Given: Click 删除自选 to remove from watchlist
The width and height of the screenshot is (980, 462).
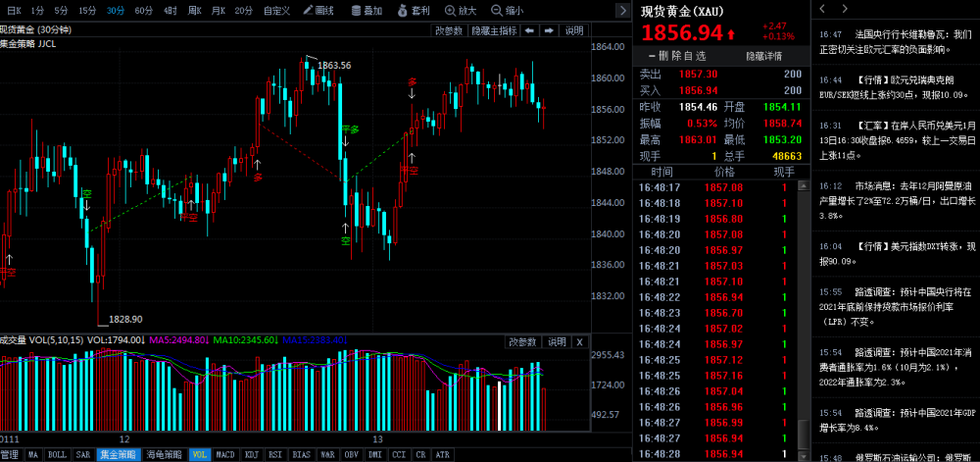Looking at the screenshot, I should coord(677,56).
